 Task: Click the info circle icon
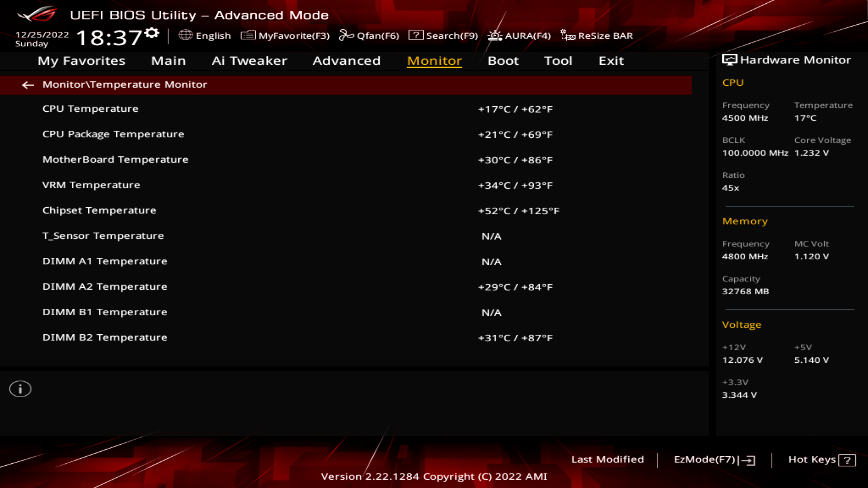[20, 389]
